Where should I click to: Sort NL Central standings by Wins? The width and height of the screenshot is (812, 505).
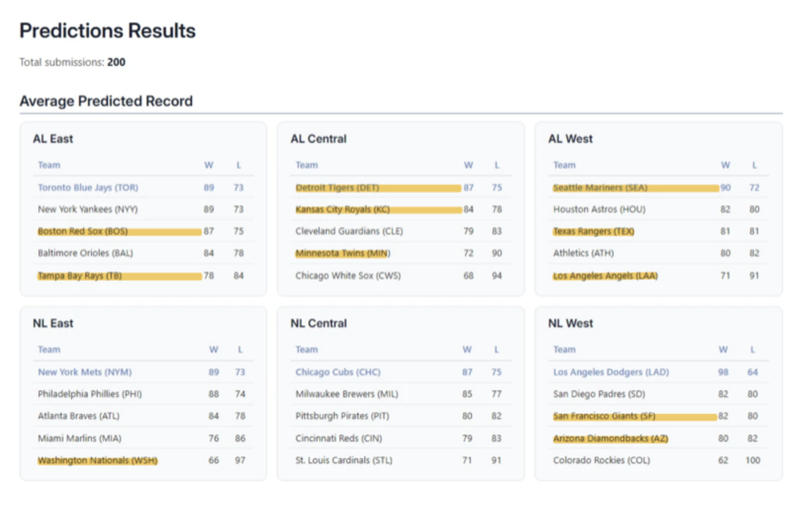467,349
